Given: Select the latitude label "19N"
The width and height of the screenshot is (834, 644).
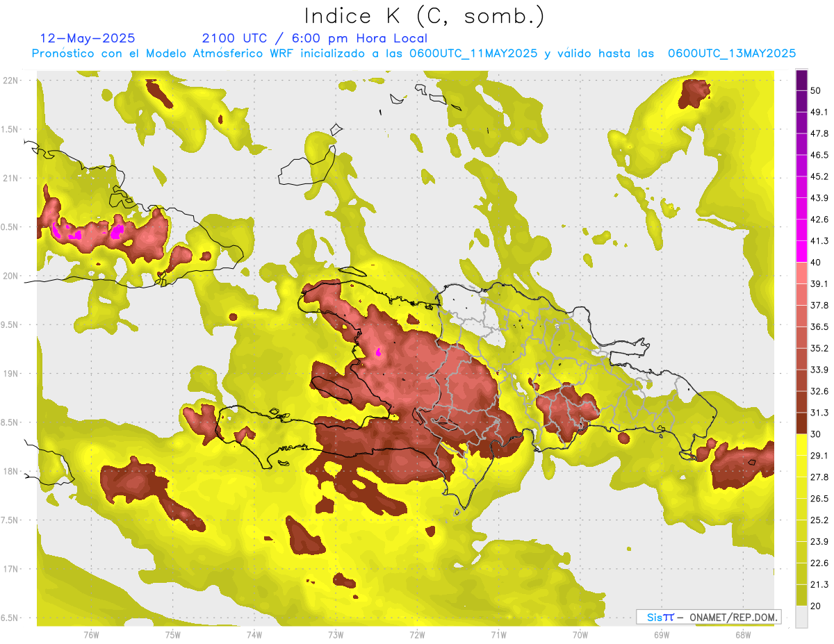Looking at the screenshot, I should [11, 374].
